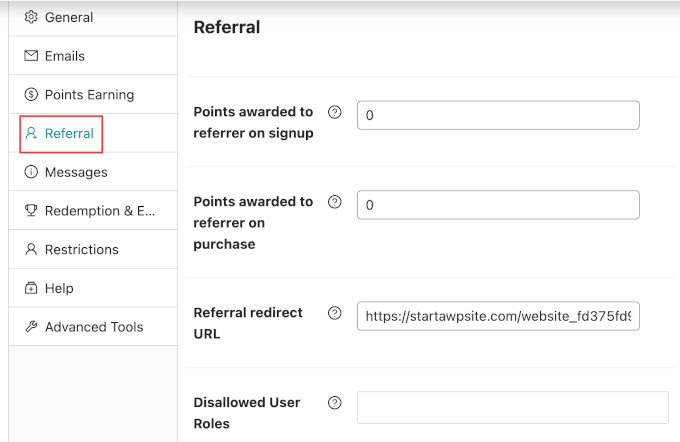The width and height of the screenshot is (680, 442).
Task: Open the Emails settings tab
Action: click(x=65, y=56)
